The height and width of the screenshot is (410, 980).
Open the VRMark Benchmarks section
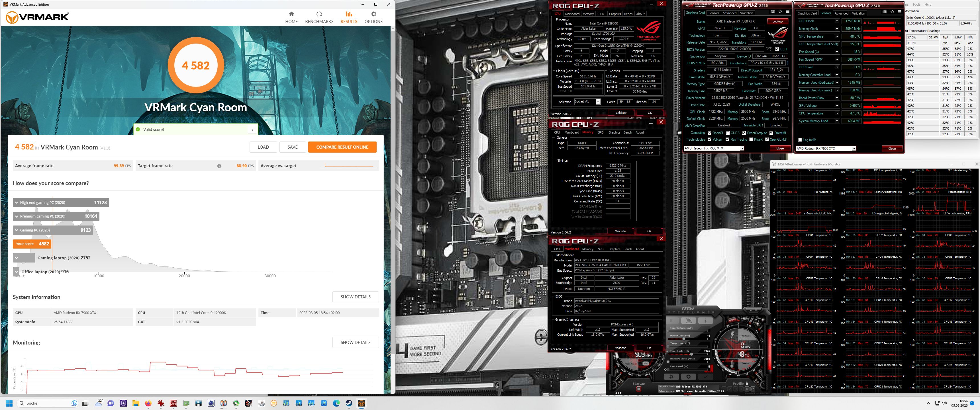tap(319, 17)
